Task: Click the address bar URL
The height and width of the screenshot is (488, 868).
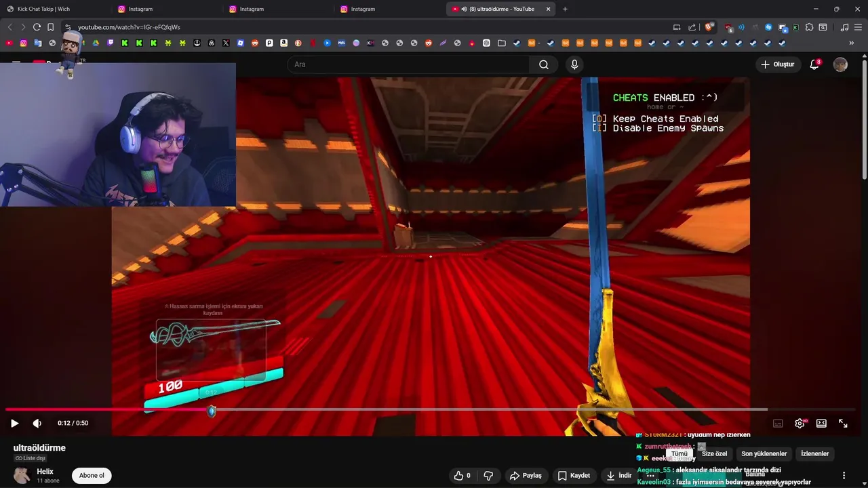Action: [x=129, y=27]
